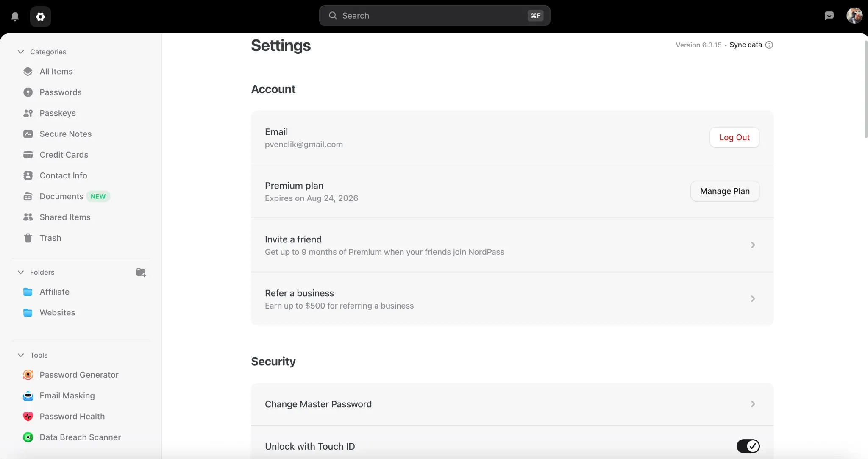Click the Manage Plan button

point(725,191)
